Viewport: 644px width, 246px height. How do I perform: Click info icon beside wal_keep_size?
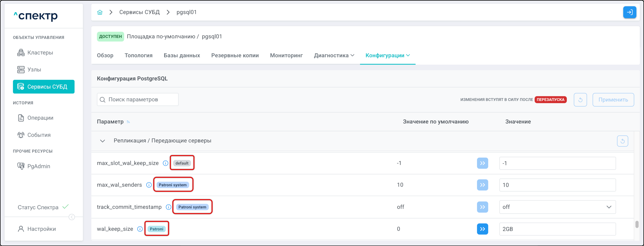[x=140, y=229]
